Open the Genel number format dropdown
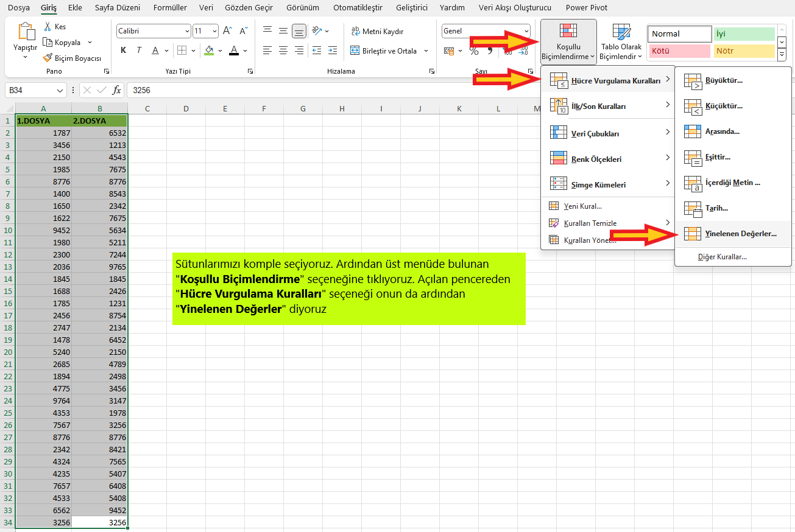The height and width of the screenshot is (532, 795). pyautogui.click(x=526, y=31)
